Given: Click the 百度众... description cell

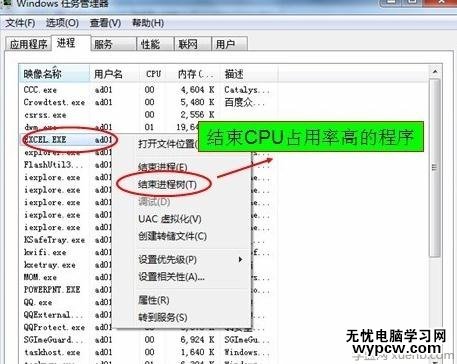Looking at the screenshot, I should click(x=244, y=102).
